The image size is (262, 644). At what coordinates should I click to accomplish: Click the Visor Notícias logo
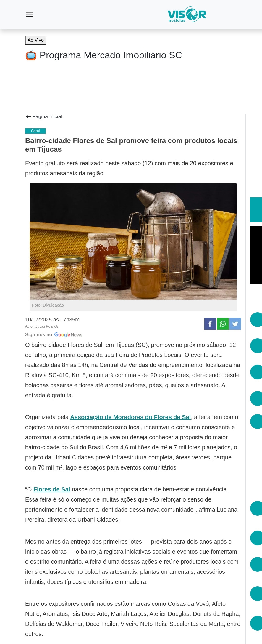point(187,14)
